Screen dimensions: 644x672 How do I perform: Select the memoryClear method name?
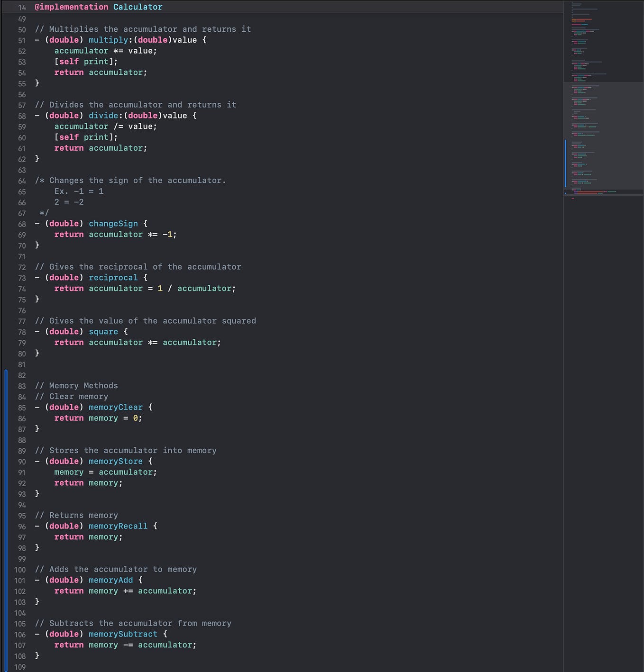(115, 407)
